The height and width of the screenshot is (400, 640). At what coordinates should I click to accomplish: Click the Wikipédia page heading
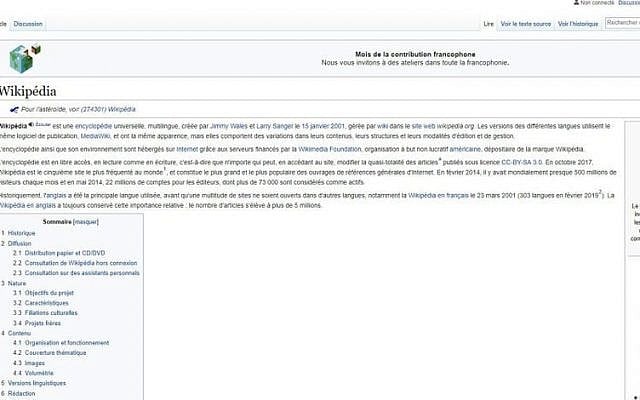point(27,91)
